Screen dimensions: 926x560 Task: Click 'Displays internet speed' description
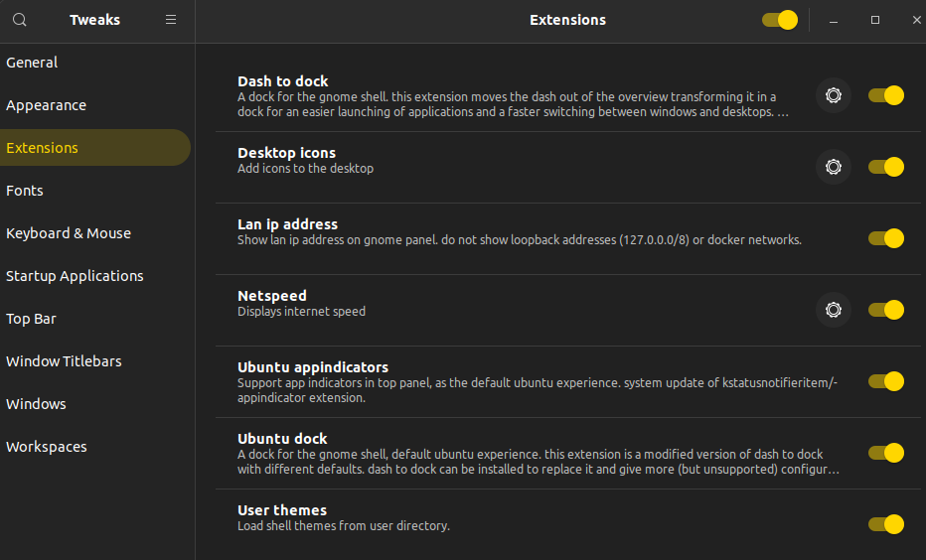(301, 311)
